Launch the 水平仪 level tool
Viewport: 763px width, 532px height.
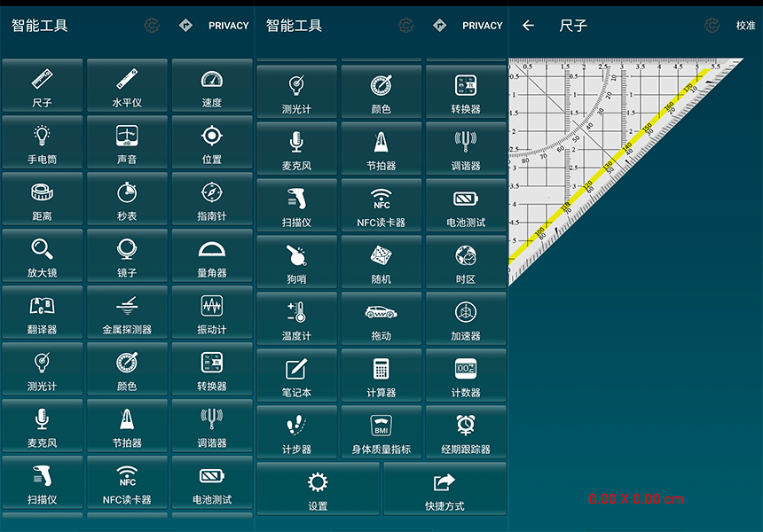[127, 86]
